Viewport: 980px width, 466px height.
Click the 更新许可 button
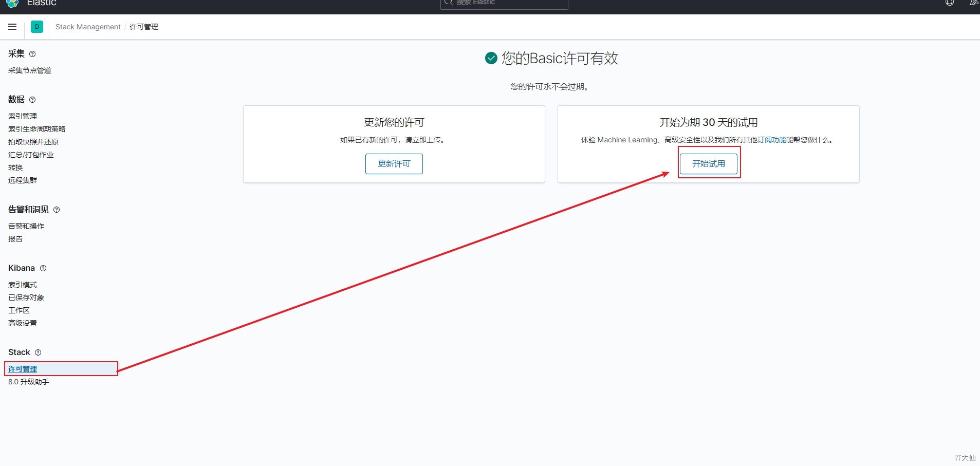394,164
